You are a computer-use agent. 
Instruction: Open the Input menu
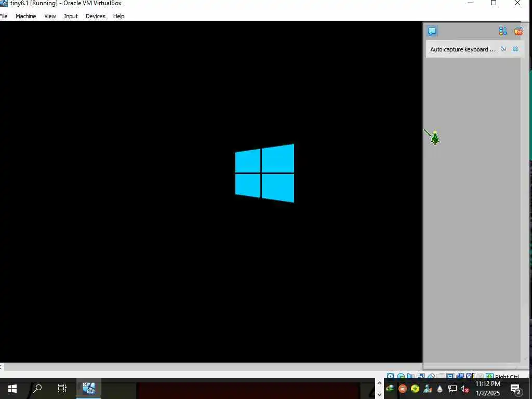71,16
